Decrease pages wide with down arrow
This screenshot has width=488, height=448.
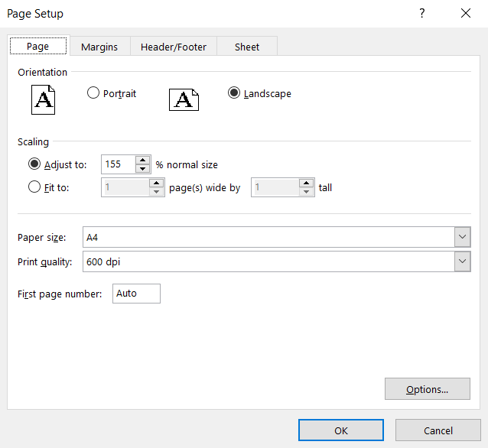coord(157,192)
